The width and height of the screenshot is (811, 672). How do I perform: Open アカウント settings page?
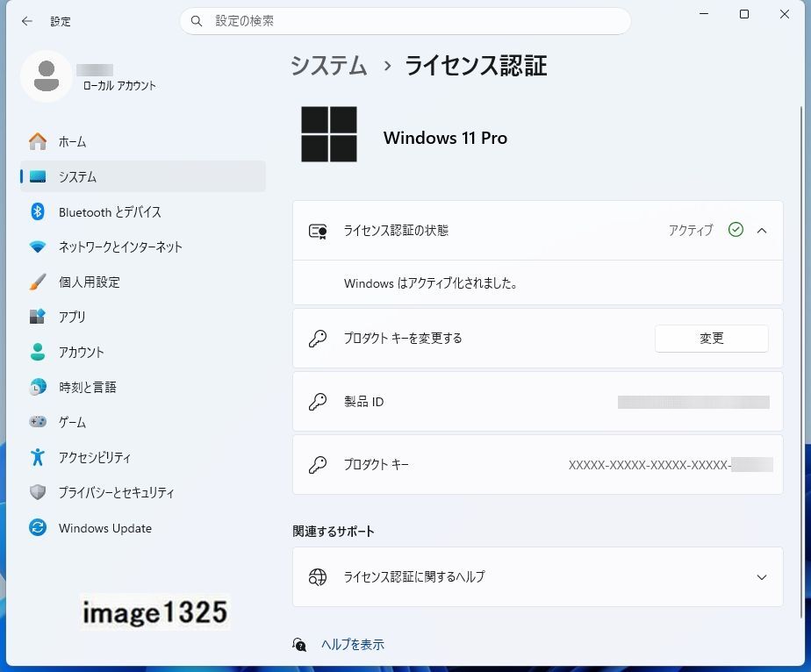coord(142,352)
